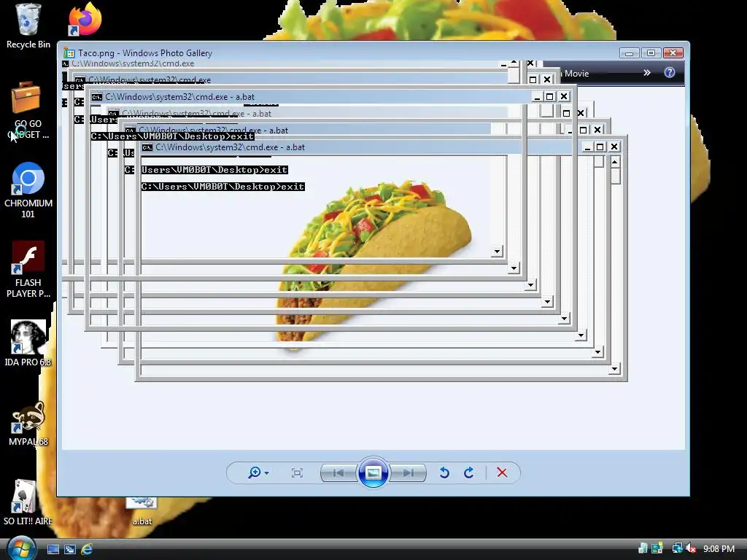Select the IDA PRO 6.8 desktop shortcut
This screenshot has width=747, height=560.
click(28, 343)
